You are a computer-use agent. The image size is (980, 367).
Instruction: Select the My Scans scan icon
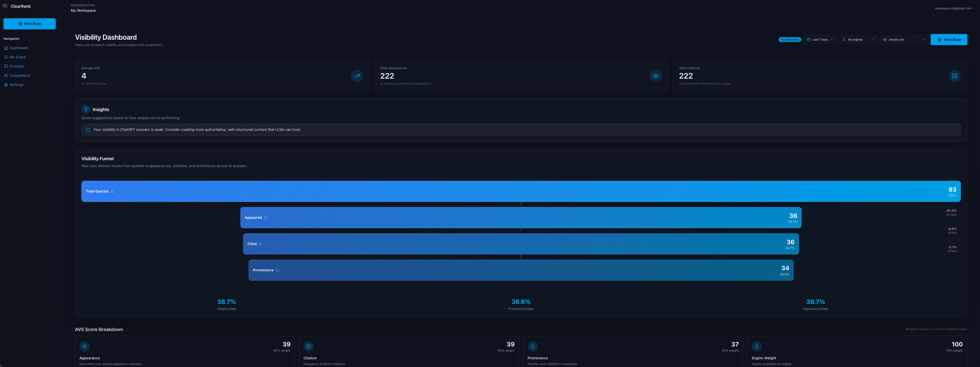tap(6, 57)
